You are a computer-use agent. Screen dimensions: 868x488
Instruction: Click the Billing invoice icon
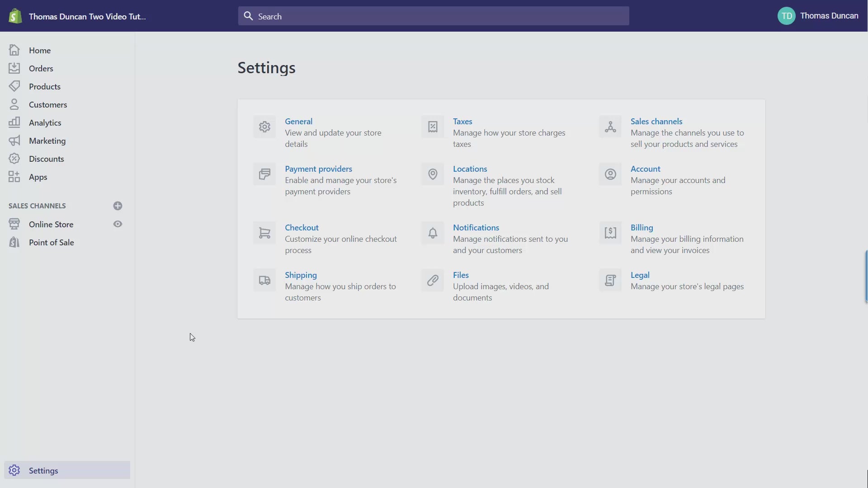point(610,233)
